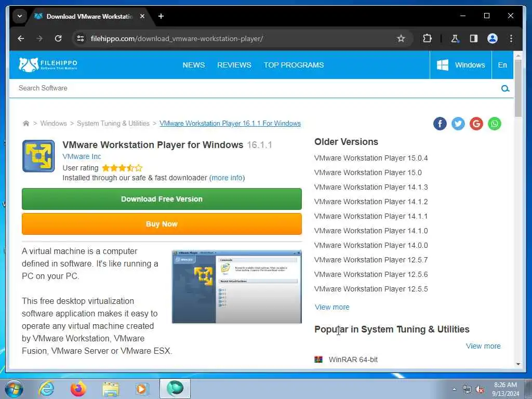Open the Windows Start button
This screenshot has height=399, width=532.
[x=14, y=389]
